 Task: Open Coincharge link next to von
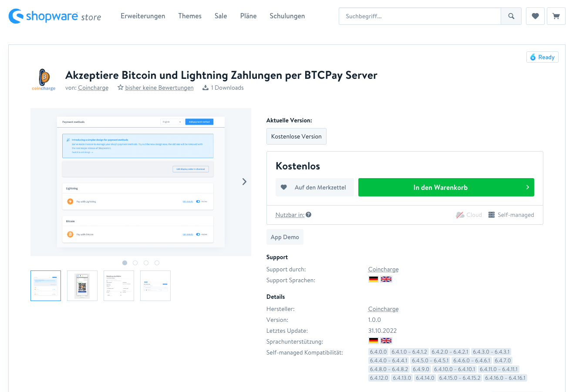(93, 88)
